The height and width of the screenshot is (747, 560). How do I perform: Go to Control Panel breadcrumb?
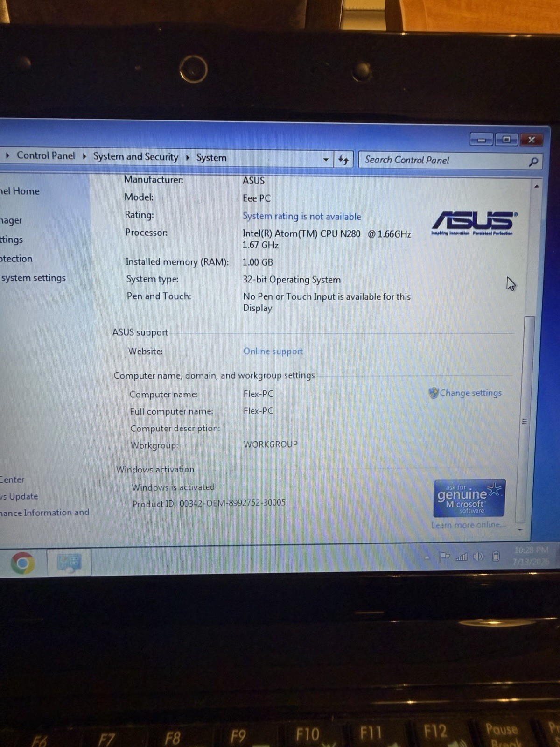(46, 155)
